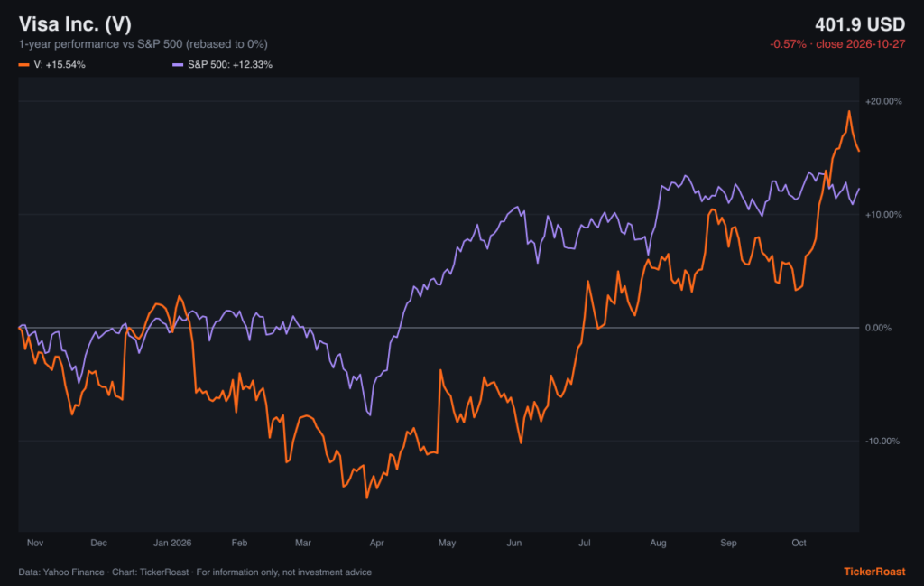Click the Jan 2026 x-axis label
Screen dimensions: 924x586
[172, 543]
